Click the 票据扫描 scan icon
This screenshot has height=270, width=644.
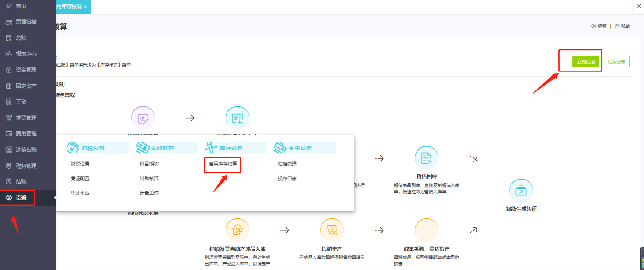[x=8, y=22]
